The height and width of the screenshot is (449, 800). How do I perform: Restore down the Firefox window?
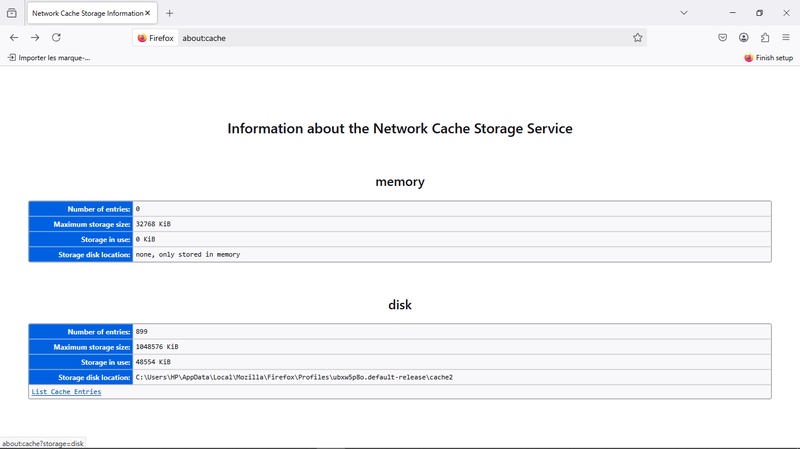tap(759, 13)
